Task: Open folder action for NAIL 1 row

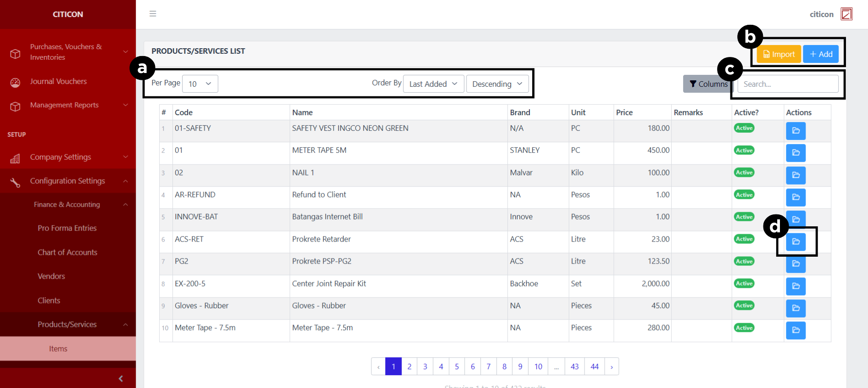Action: point(796,175)
